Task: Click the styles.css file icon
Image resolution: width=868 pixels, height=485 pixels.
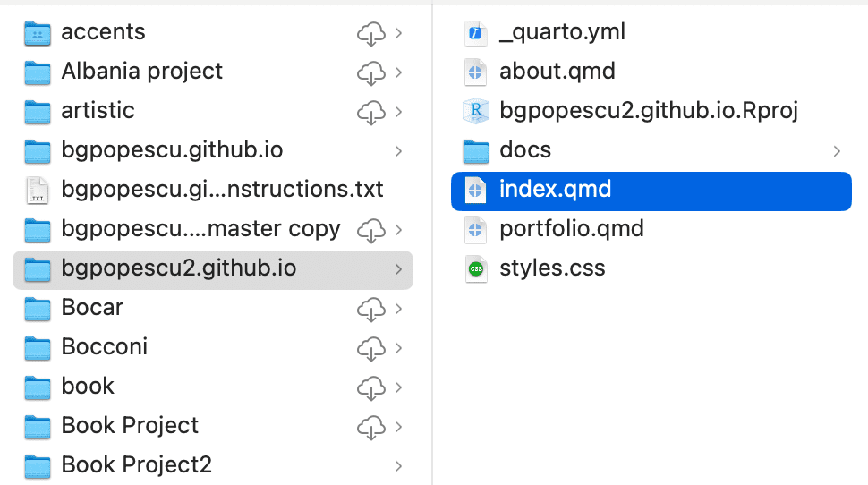Action: click(x=476, y=268)
